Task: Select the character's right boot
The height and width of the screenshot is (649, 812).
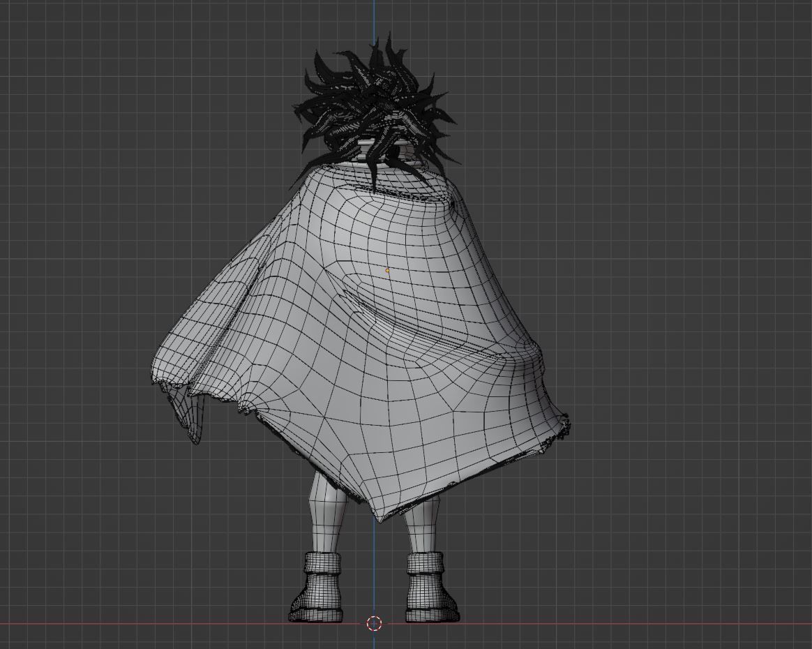Action: click(431, 588)
